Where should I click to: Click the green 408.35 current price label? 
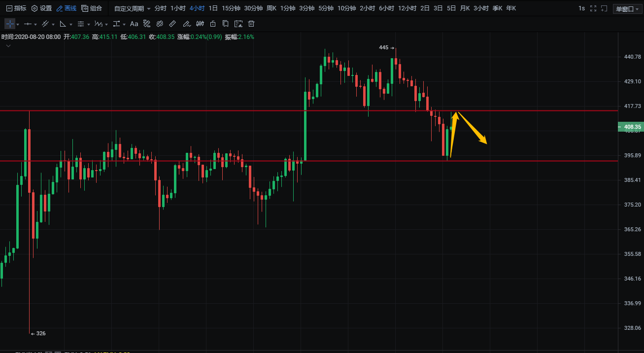(x=630, y=127)
